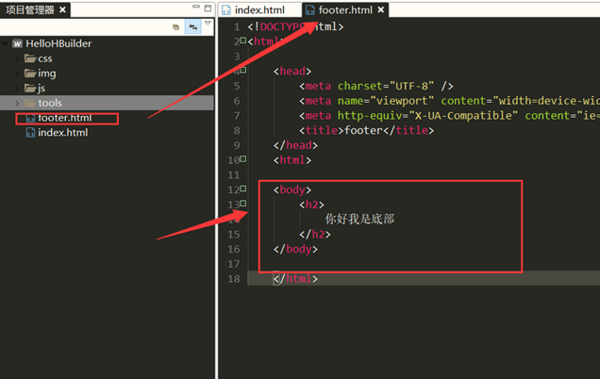This screenshot has width=600, height=379.
Task: Select the css folder name
Action: click(x=45, y=59)
